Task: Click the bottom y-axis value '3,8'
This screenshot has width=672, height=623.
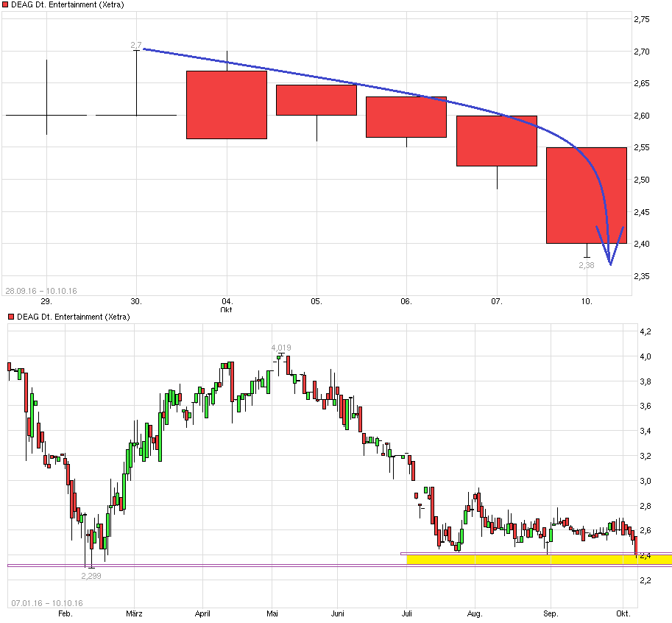Action: pos(646,381)
